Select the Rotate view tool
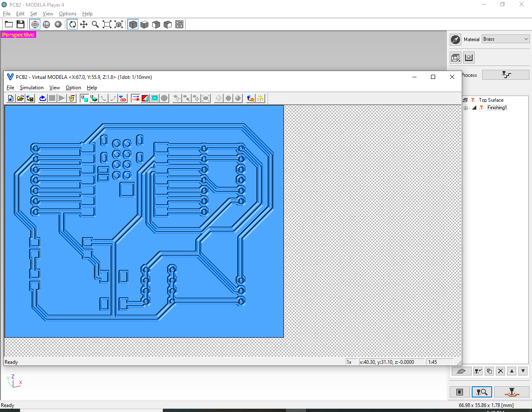The image size is (532, 412). click(72, 24)
